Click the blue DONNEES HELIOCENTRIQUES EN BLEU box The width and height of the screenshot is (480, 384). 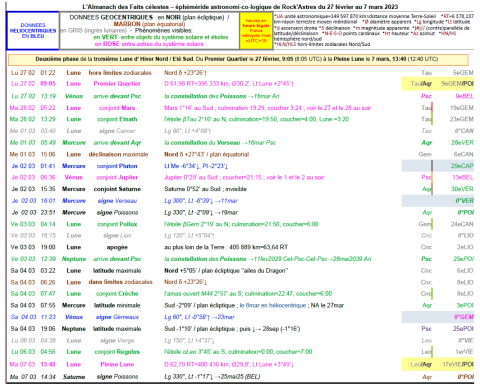point(33,30)
